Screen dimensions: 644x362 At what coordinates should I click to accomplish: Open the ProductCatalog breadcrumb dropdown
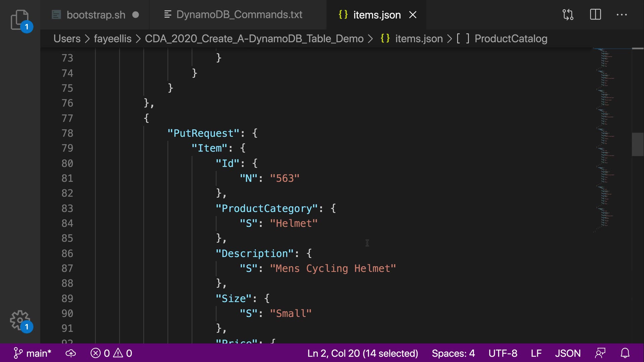coord(511,39)
